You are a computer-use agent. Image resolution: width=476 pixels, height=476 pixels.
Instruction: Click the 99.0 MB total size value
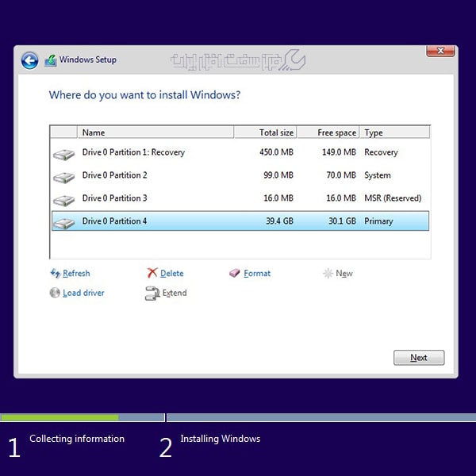(x=278, y=175)
